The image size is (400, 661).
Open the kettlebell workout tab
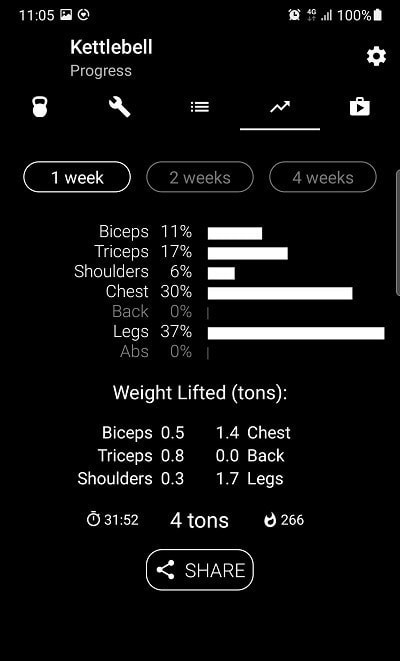click(x=40, y=107)
